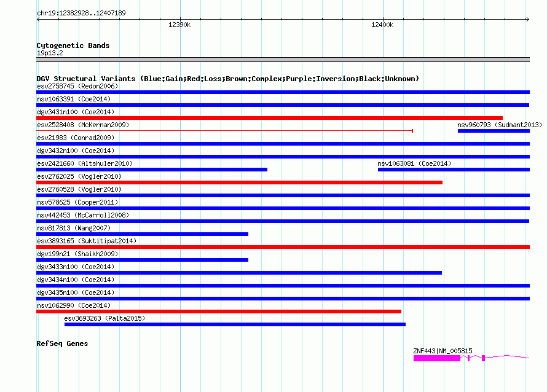Viewport: 547px width, 392px height.
Task: Click the 12400k ruler position marker
Action: pyautogui.click(x=382, y=25)
